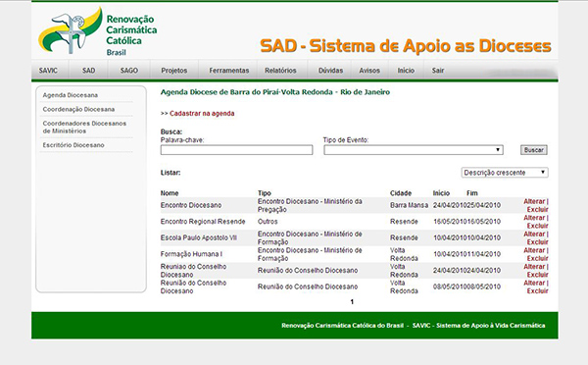Open Avisos in the navigation bar
The height and width of the screenshot is (365, 588).
(x=369, y=71)
